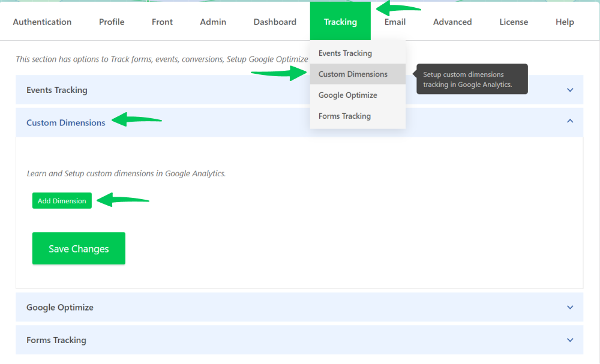The image size is (600, 364).
Task: Pick Google Optimize from the dropdown menu
Action: [x=347, y=95]
